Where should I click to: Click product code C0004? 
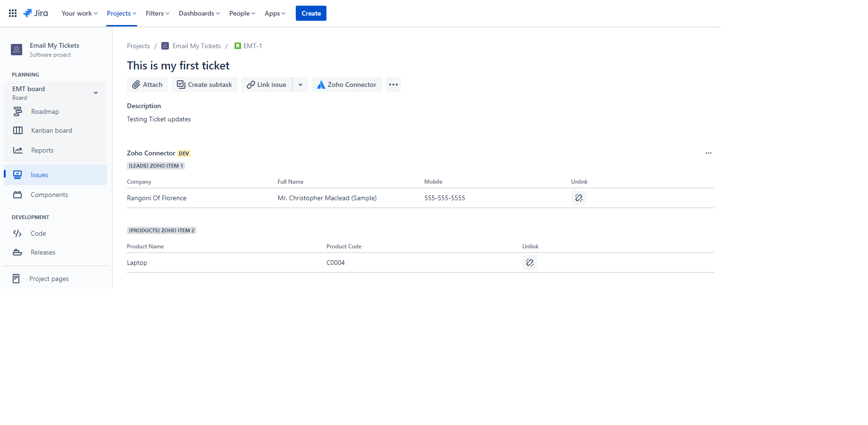[335, 263]
